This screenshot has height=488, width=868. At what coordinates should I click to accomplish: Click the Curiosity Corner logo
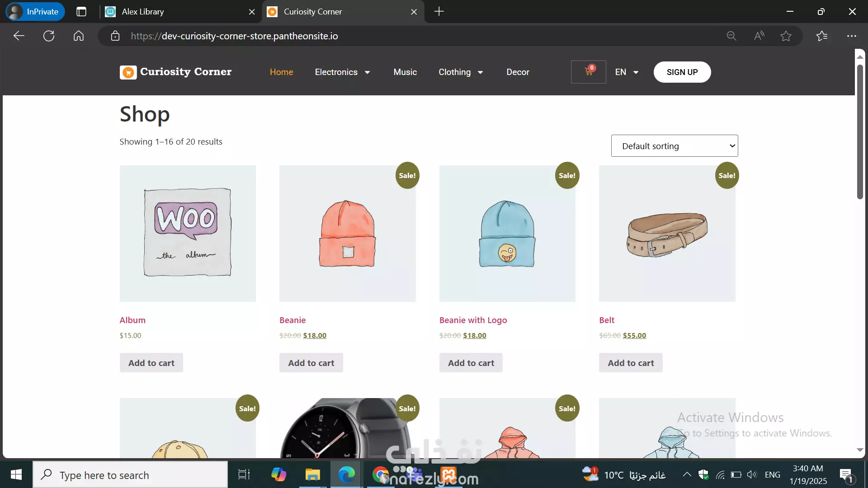coord(175,72)
